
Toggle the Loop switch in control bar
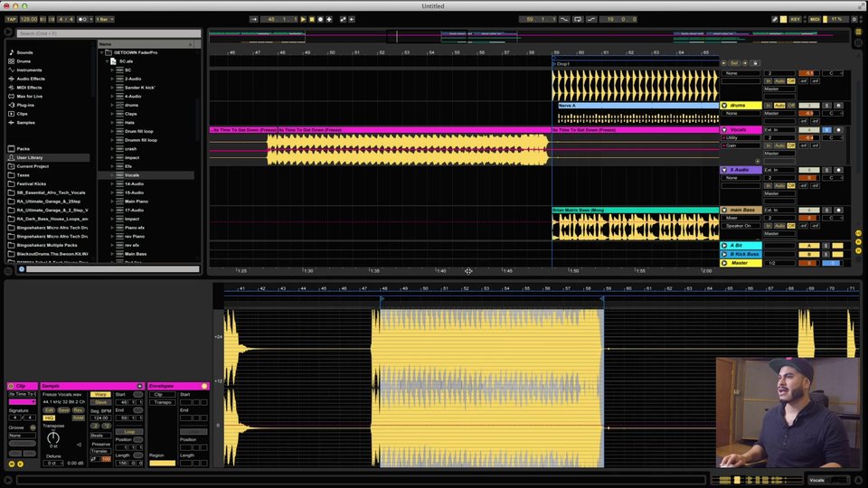tap(578, 19)
